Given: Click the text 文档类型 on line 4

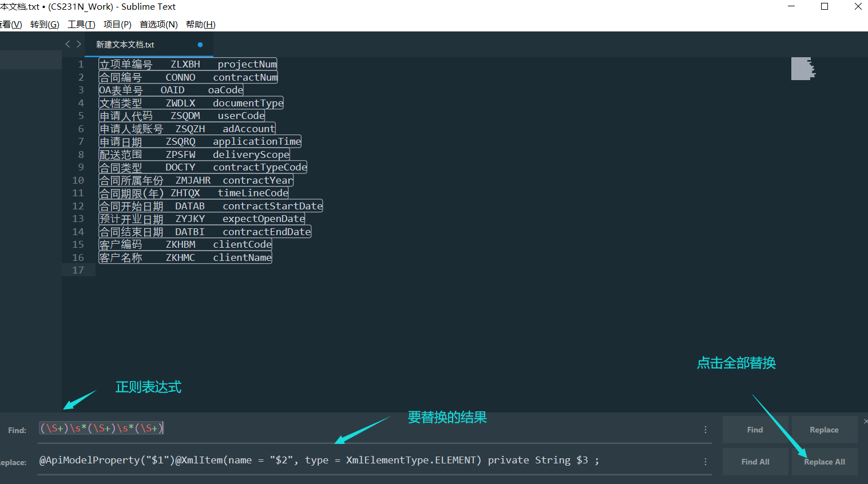Looking at the screenshot, I should [x=121, y=103].
